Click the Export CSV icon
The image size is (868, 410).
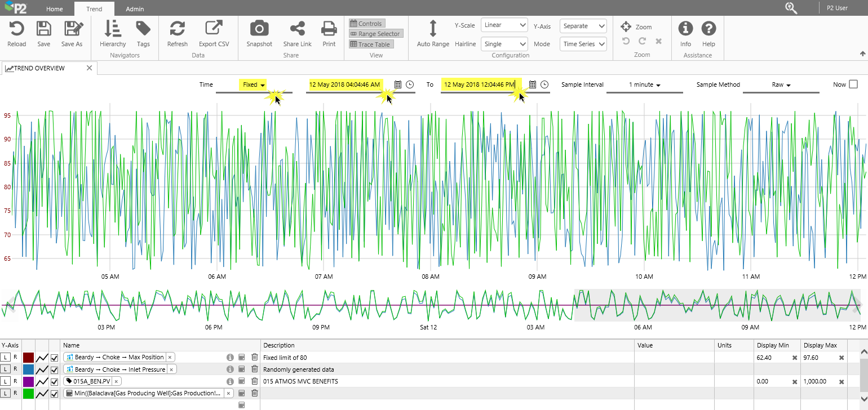(214, 29)
